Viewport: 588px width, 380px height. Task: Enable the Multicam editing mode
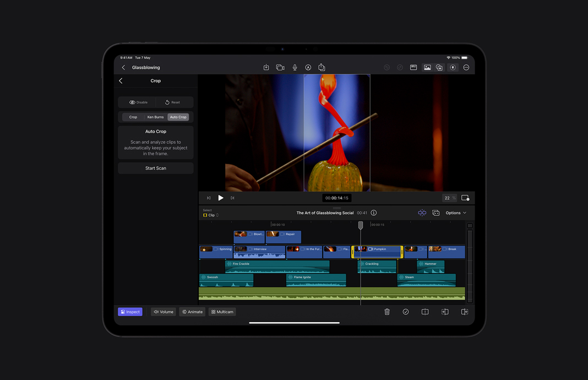coord(222,311)
